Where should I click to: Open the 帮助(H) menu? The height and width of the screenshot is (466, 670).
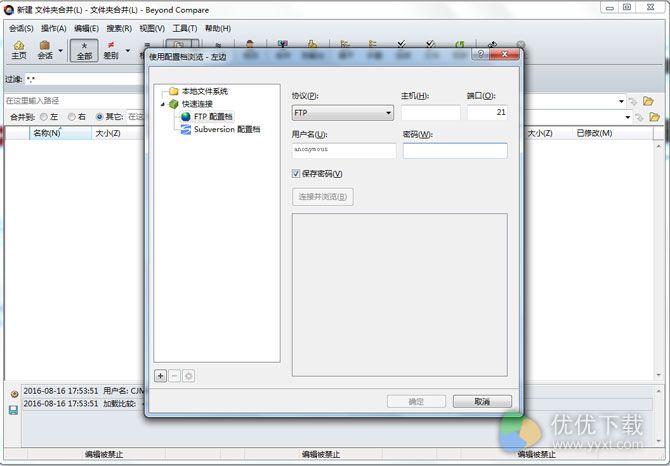[x=218, y=28]
